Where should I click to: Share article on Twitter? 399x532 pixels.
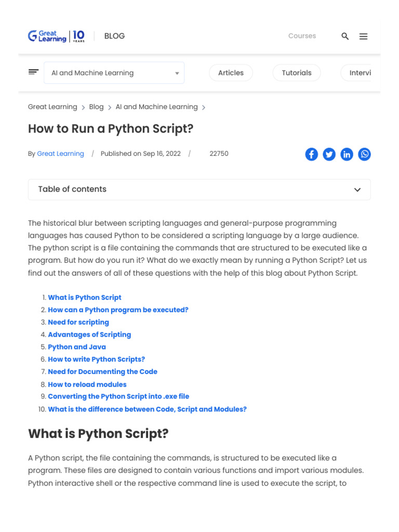pos(329,154)
